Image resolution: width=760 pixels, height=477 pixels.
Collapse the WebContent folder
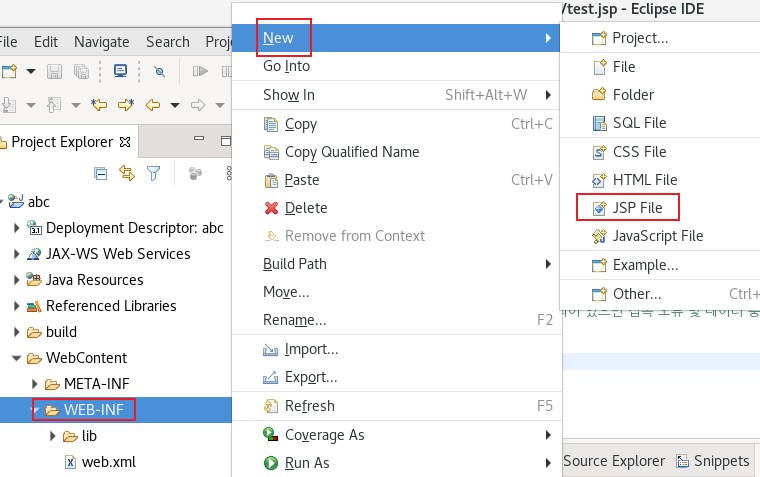point(16,358)
